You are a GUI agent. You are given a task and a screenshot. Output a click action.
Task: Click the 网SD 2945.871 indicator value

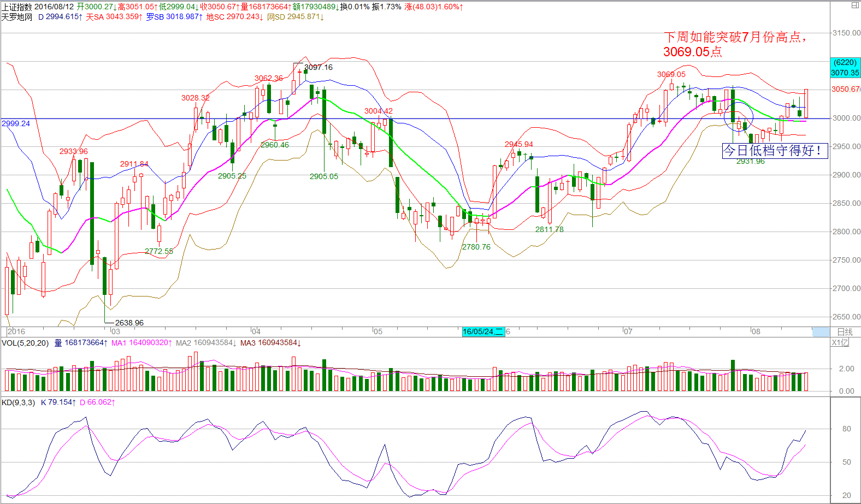pyautogui.click(x=295, y=17)
